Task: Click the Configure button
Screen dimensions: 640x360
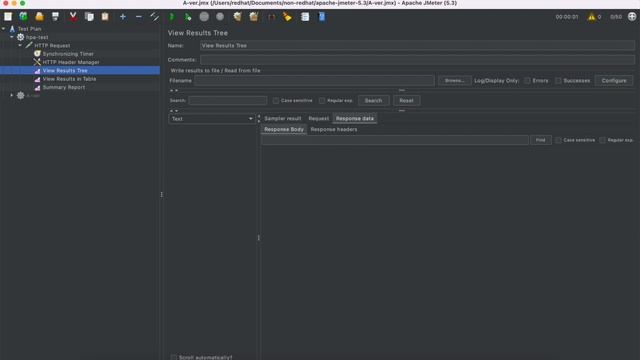Action: (x=614, y=80)
